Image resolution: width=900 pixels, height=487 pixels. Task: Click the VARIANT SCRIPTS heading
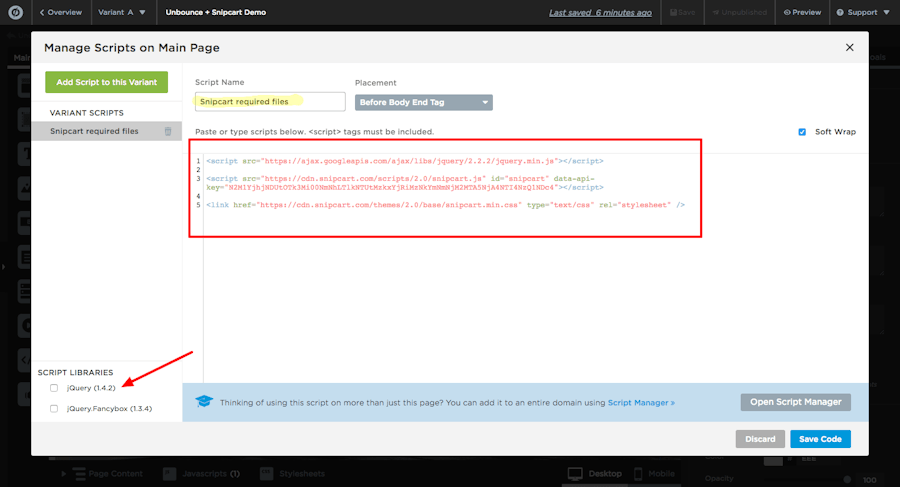[x=87, y=113]
